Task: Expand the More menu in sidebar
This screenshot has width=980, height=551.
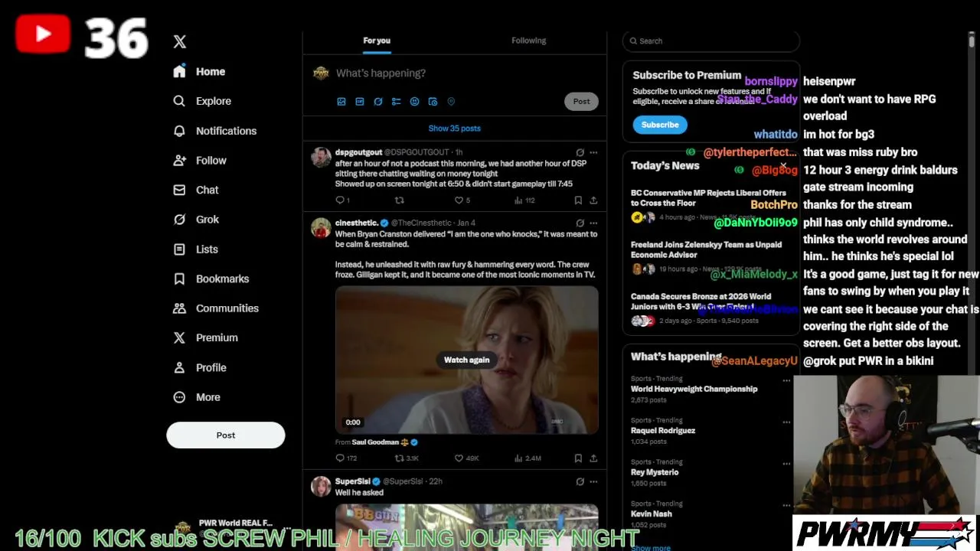Action: [x=197, y=397]
